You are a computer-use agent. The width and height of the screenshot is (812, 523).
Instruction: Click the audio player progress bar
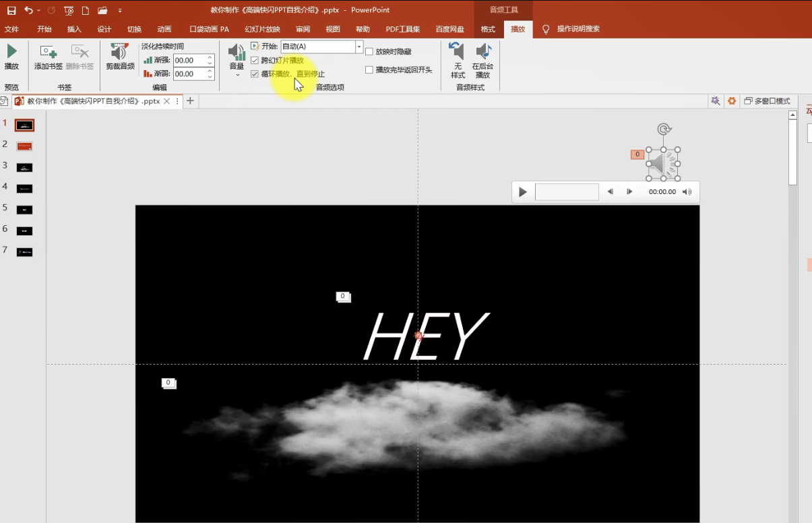pyautogui.click(x=567, y=192)
